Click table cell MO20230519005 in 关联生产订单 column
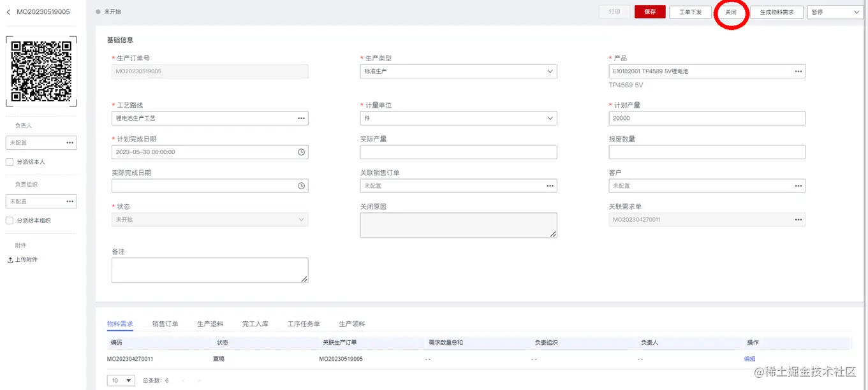The width and height of the screenshot is (868, 390). point(341,359)
